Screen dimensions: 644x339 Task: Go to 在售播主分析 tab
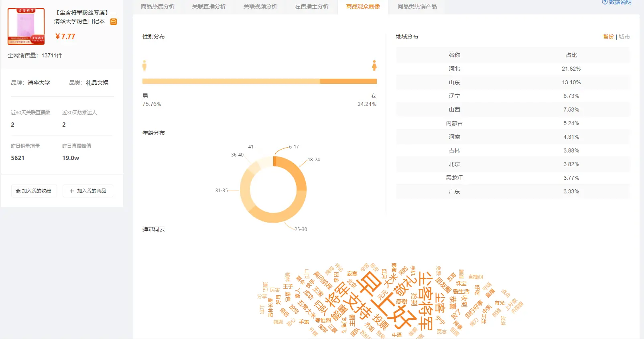pyautogui.click(x=312, y=6)
